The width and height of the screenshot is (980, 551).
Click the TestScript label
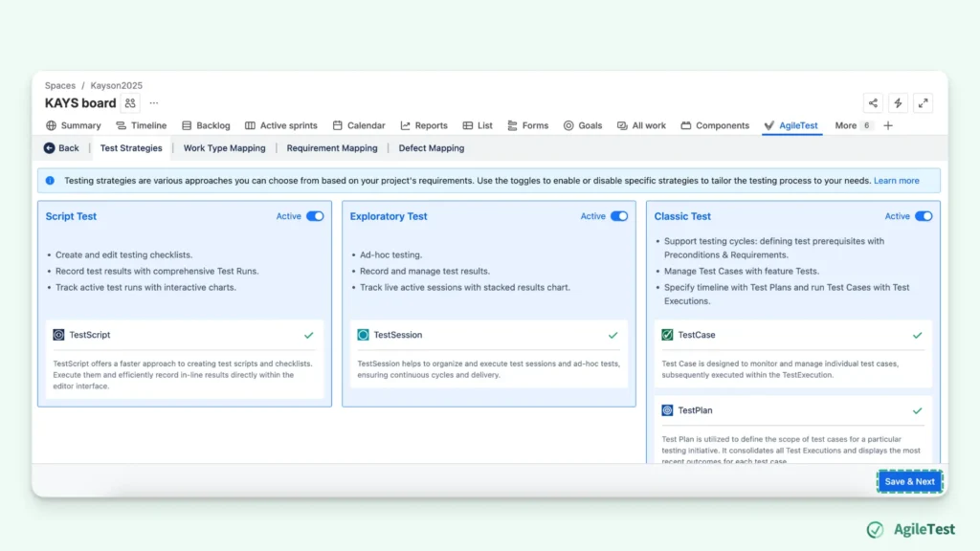89,335
